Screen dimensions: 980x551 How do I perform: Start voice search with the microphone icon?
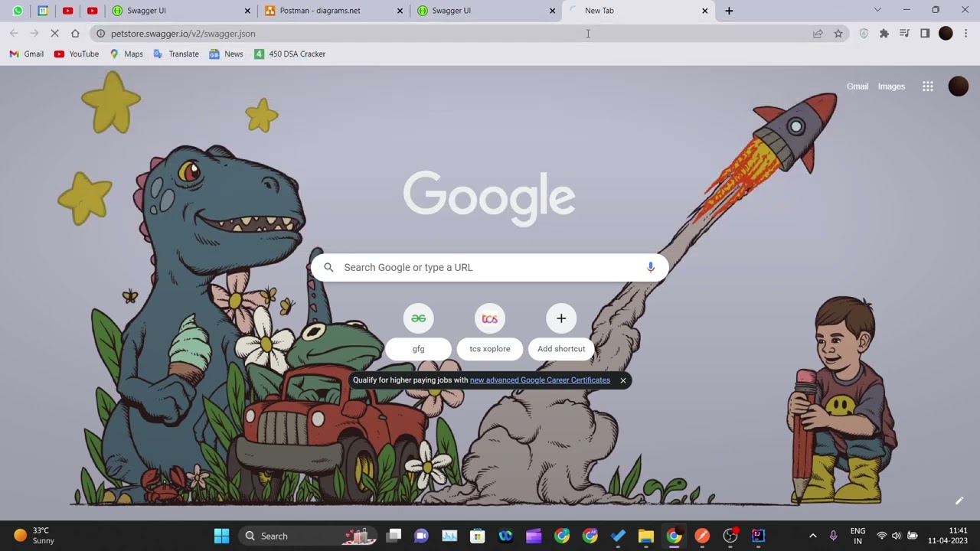(x=650, y=267)
